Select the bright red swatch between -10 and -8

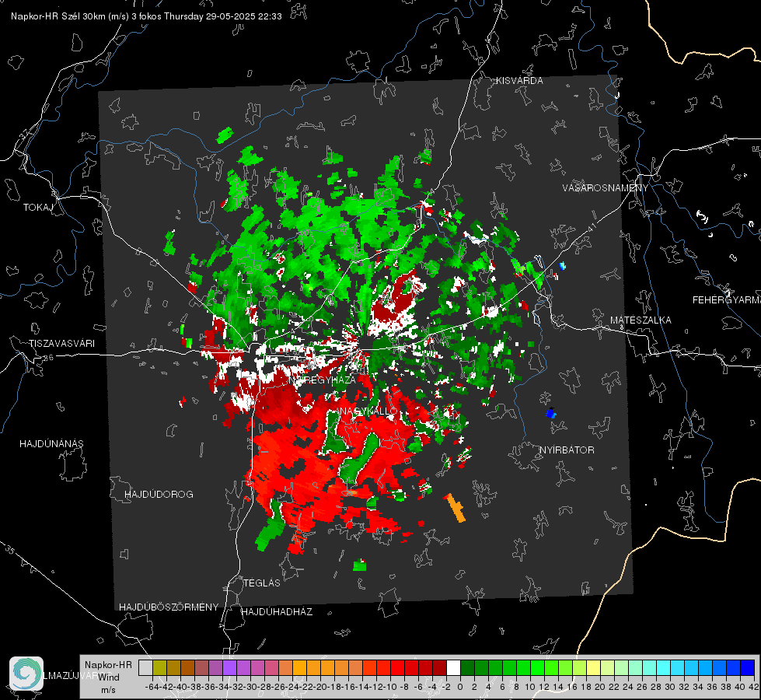click(x=397, y=667)
